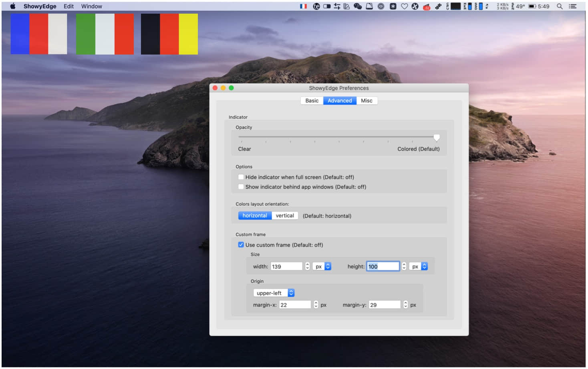Image resolution: width=588 pixels, height=369 pixels.
Task: Open Spotlight search magnifying glass
Action: 560,6
